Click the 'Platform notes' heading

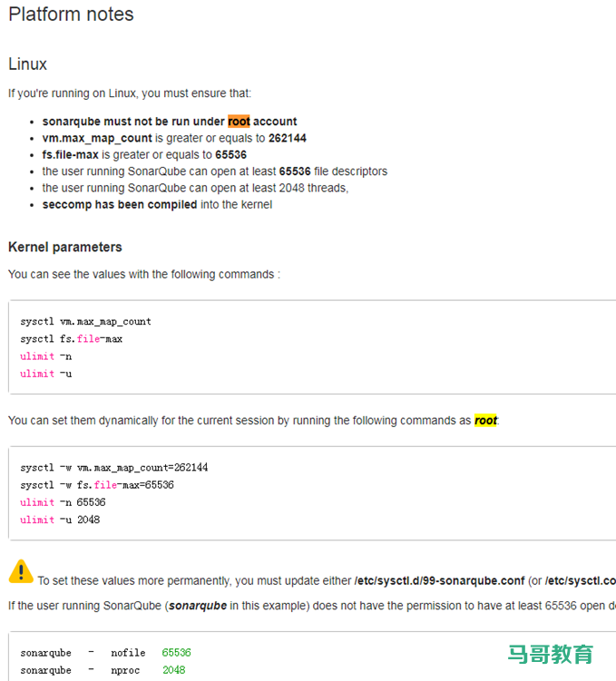(x=72, y=15)
